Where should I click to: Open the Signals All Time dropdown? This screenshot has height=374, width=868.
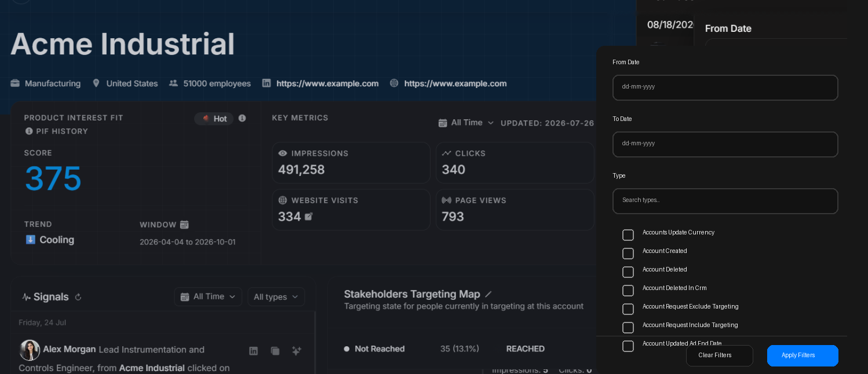[208, 296]
